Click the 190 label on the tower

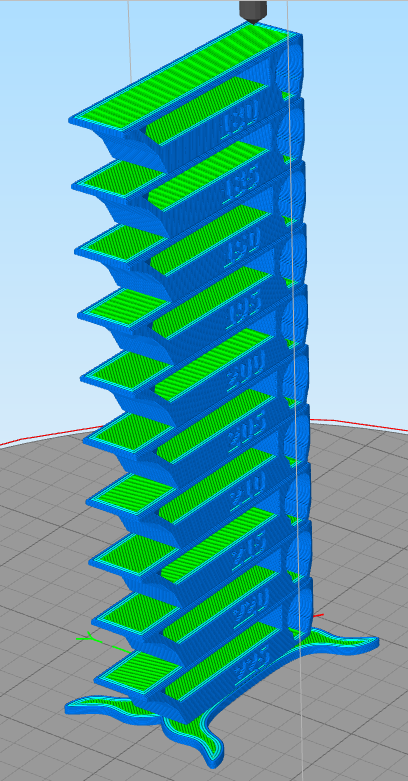tap(243, 247)
